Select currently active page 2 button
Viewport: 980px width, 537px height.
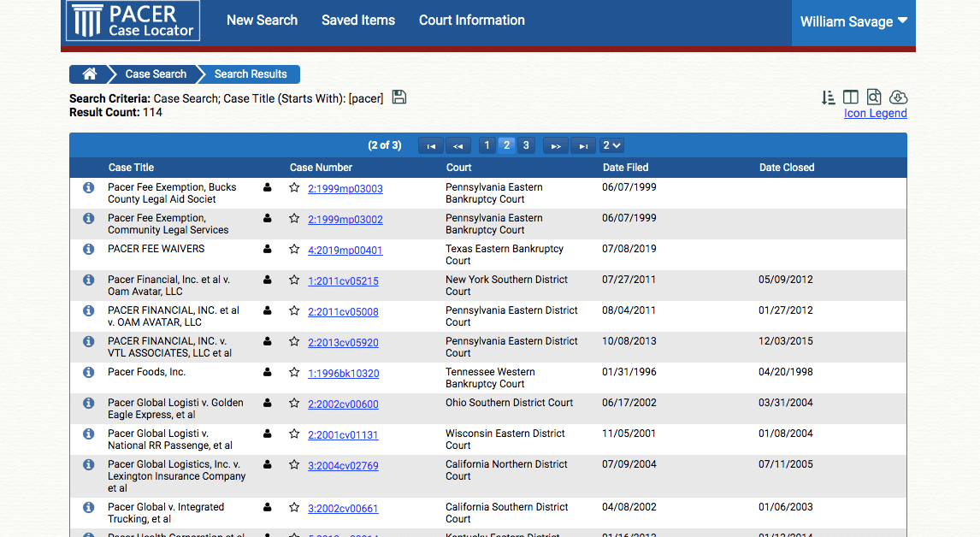[507, 145]
